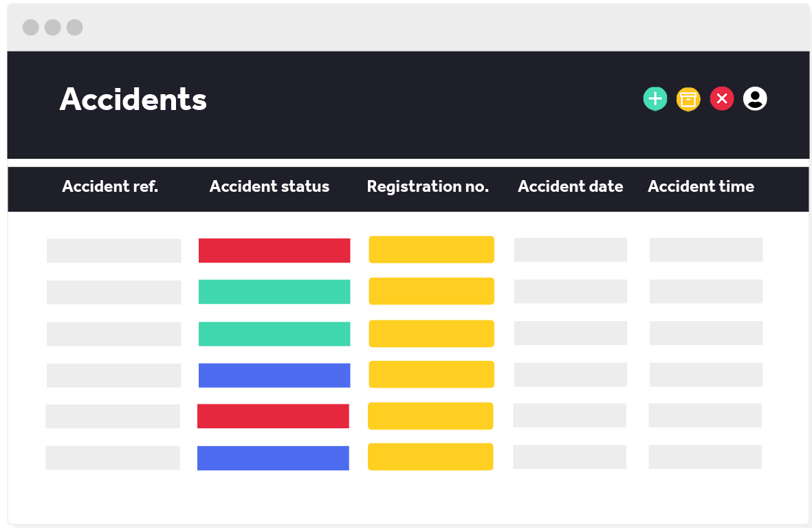Click the first row accident date cell
Image resolution: width=812 pixels, height=528 pixels.
pos(571,250)
